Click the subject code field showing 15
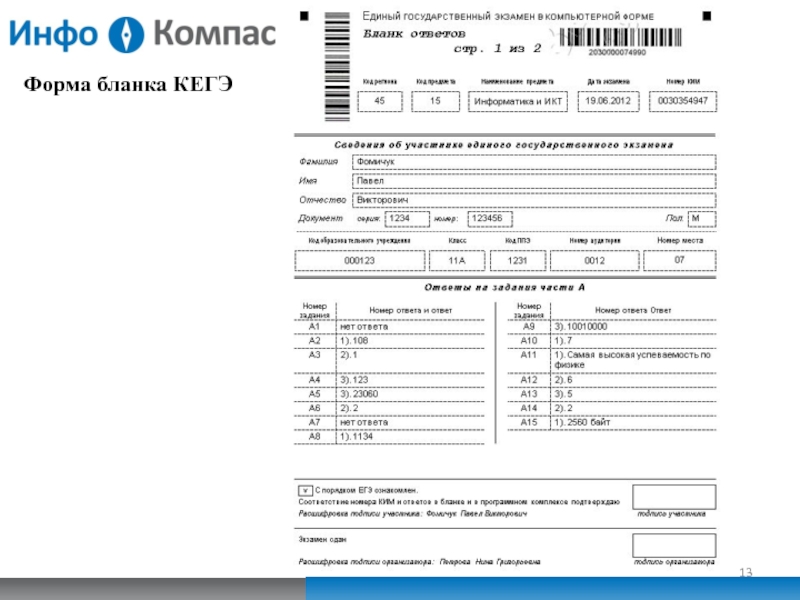The height and width of the screenshot is (600, 800). tap(435, 101)
